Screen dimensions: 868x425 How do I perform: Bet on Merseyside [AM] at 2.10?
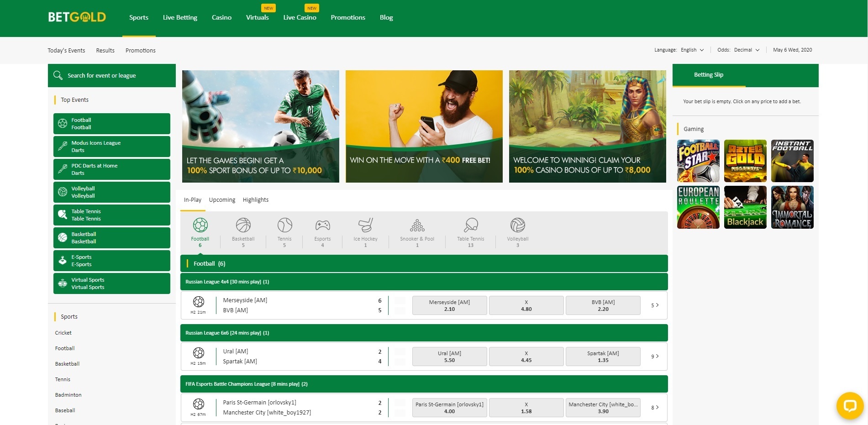pyautogui.click(x=449, y=305)
